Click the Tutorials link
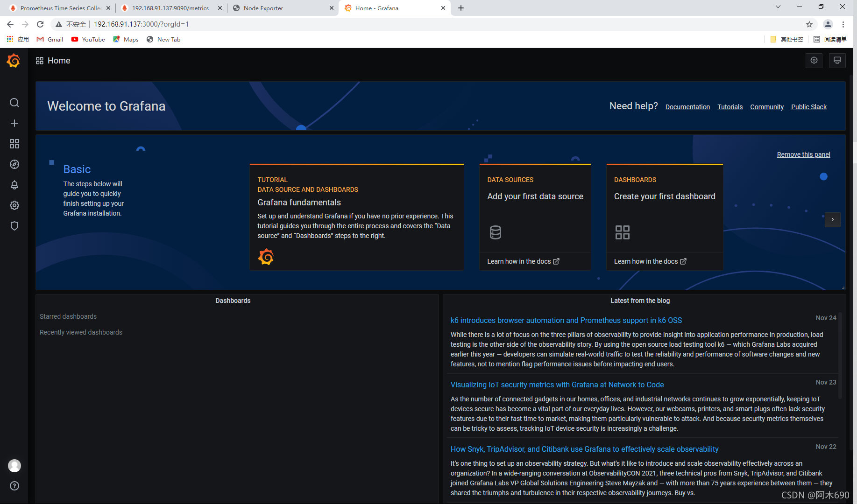The height and width of the screenshot is (504, 857). coord(730,107)
